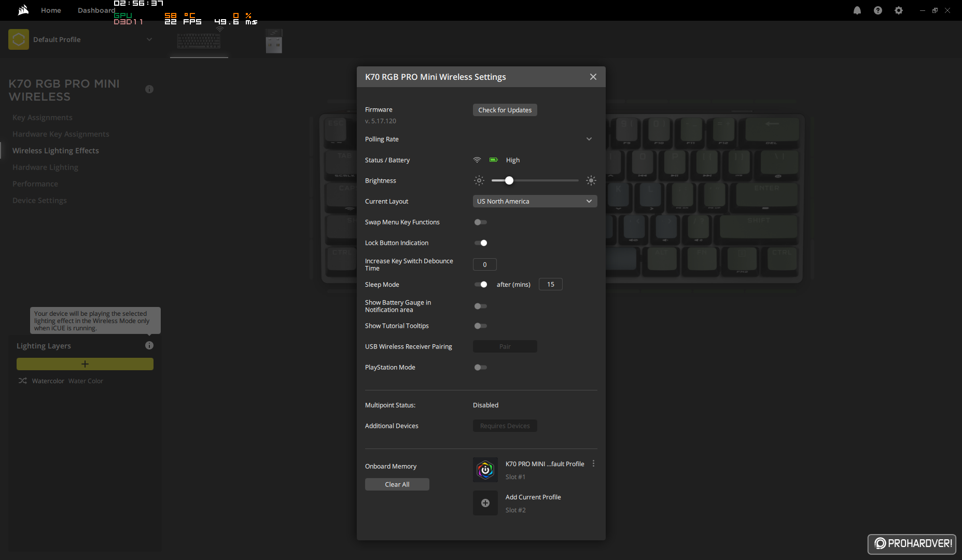Open the iCUE settings gear icon

[899, 10]
